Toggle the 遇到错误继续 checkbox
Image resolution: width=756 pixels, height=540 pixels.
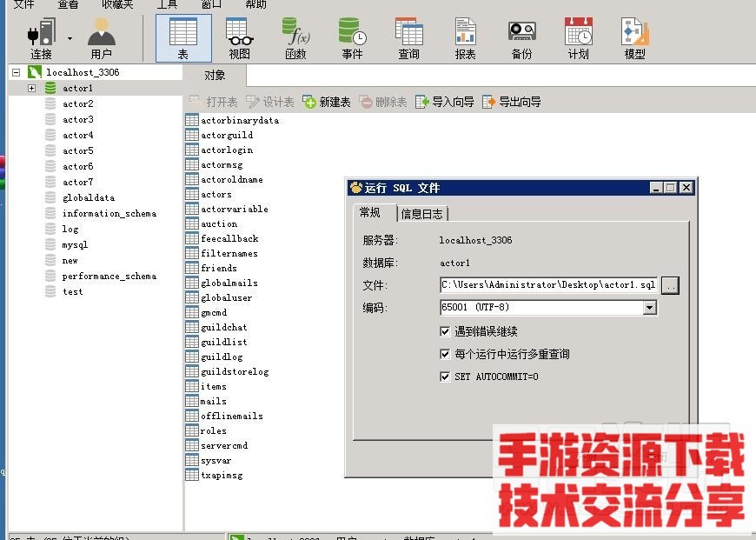(446, 331)
